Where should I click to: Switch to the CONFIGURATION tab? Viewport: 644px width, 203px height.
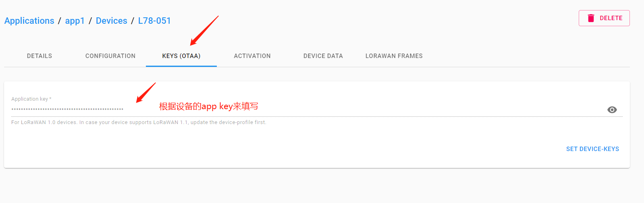(110, 56)
